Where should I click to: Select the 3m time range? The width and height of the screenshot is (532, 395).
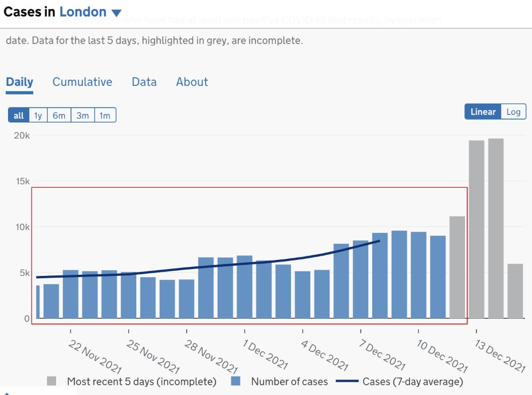coord(82,115)
